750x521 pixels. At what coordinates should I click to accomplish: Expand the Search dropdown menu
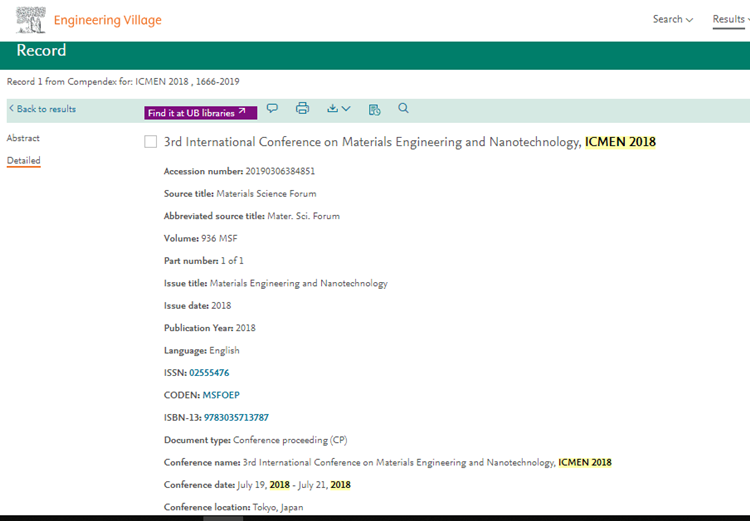pyautogui.click(x=673, y=19)
